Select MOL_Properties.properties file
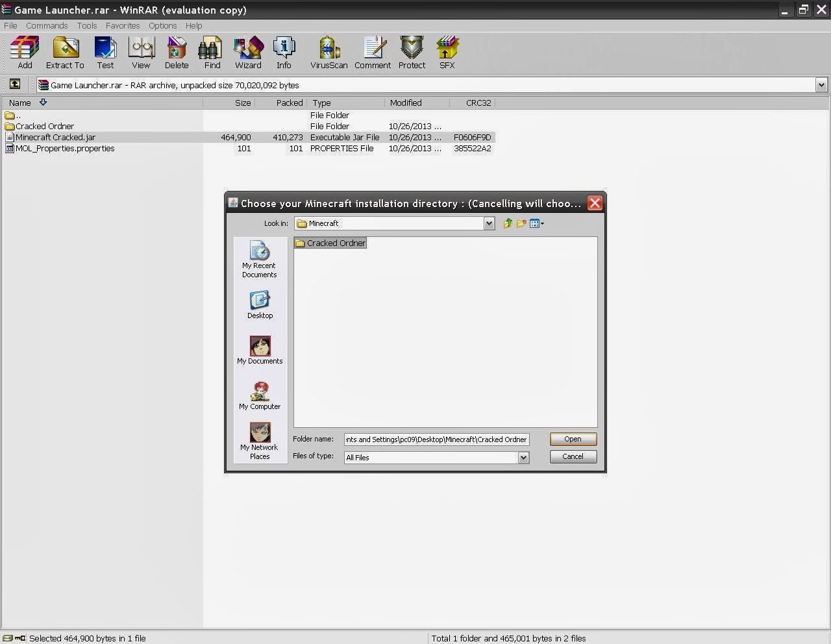Viewport: 831px width, 644px height. tap(249, 148)
